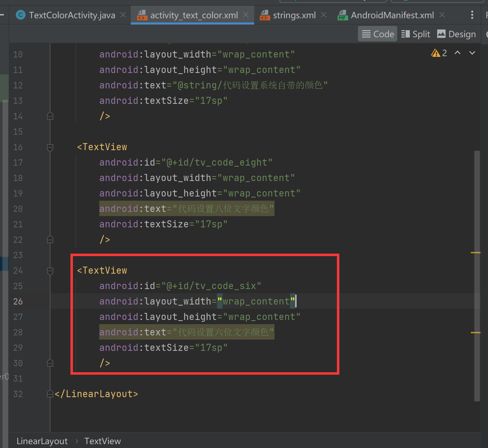This screenshot has width=488, height=448.
Task: Click the @string text value on line 12
Action: [x=250, y=85]
